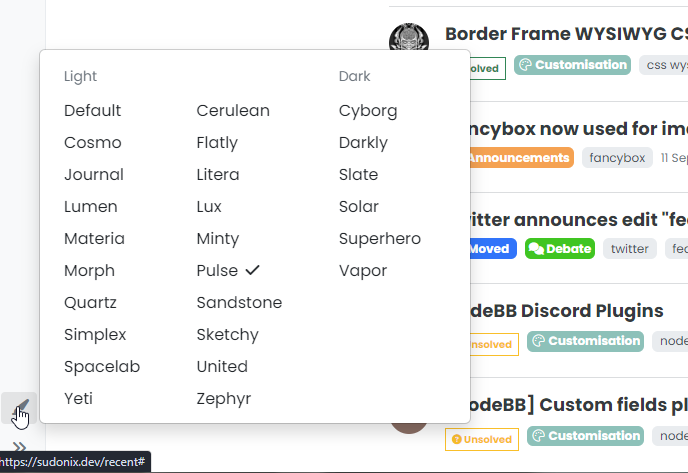
Task: Apply the Sketchy theme
Action: [x=227, y=335]
